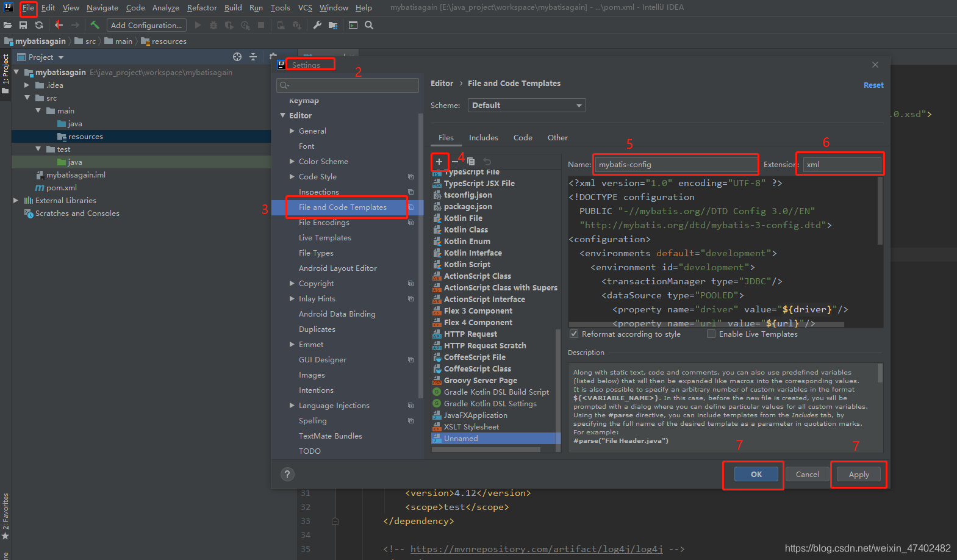Screen dimensions: 957x560
Task: Open Project Structure toolbar icon
Action: 333,25
